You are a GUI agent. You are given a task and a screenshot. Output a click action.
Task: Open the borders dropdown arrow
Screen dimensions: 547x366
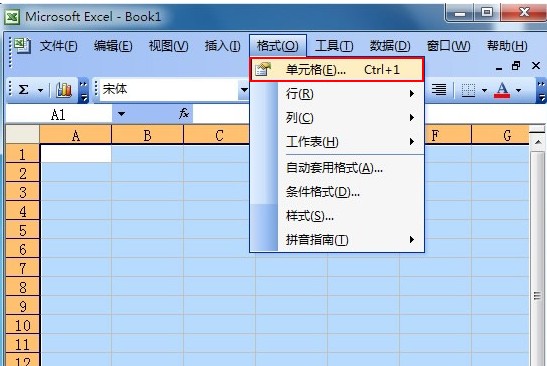pos(484,90)
